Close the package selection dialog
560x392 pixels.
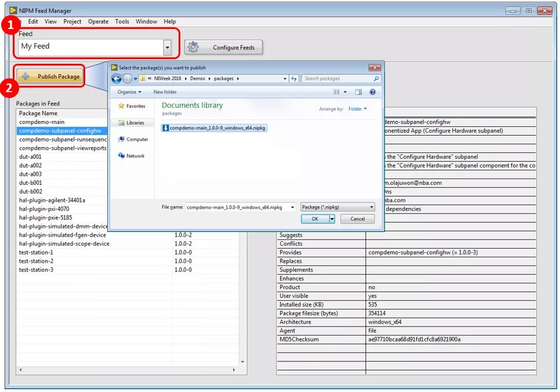coord(374,67)
